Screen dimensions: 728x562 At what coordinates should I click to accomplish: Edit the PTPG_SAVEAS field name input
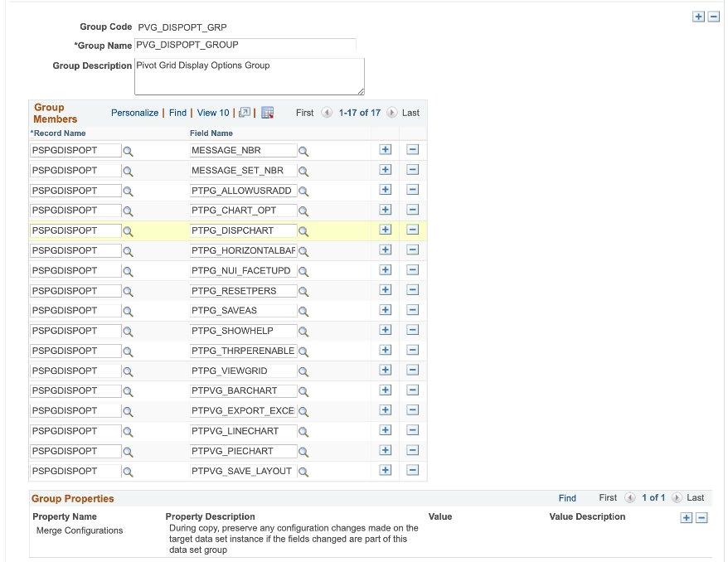click(243, 311)
